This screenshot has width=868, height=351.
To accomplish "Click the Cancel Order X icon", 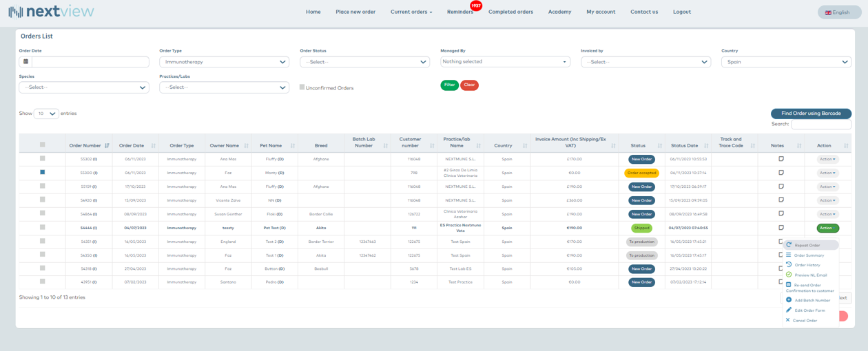I will pos(788,320).
